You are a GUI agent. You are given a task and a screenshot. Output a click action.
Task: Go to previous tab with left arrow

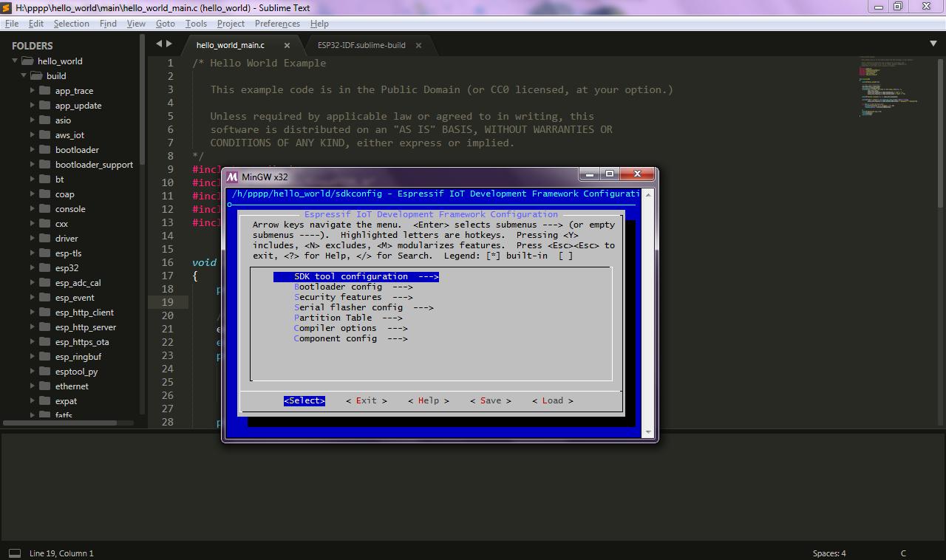[158, 44]
